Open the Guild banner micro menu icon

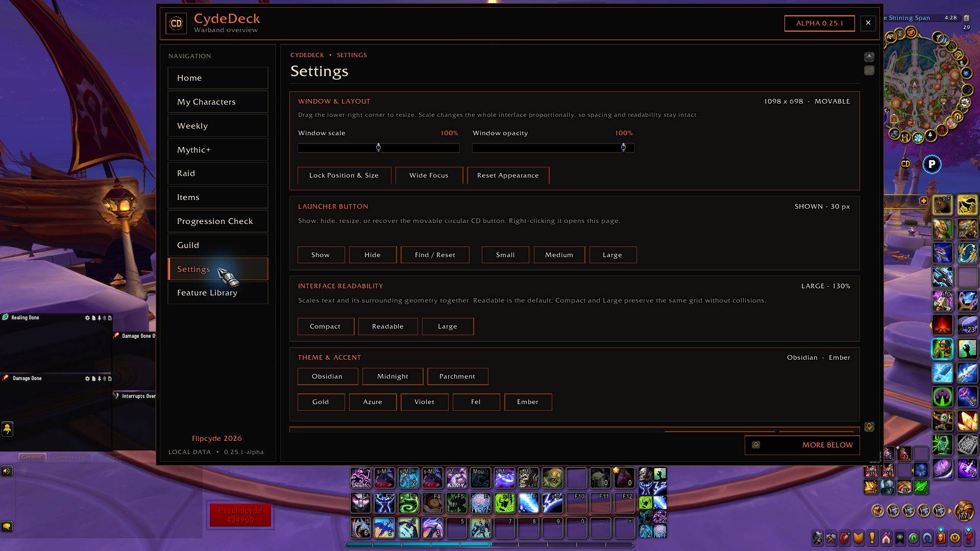coord(900,538)
